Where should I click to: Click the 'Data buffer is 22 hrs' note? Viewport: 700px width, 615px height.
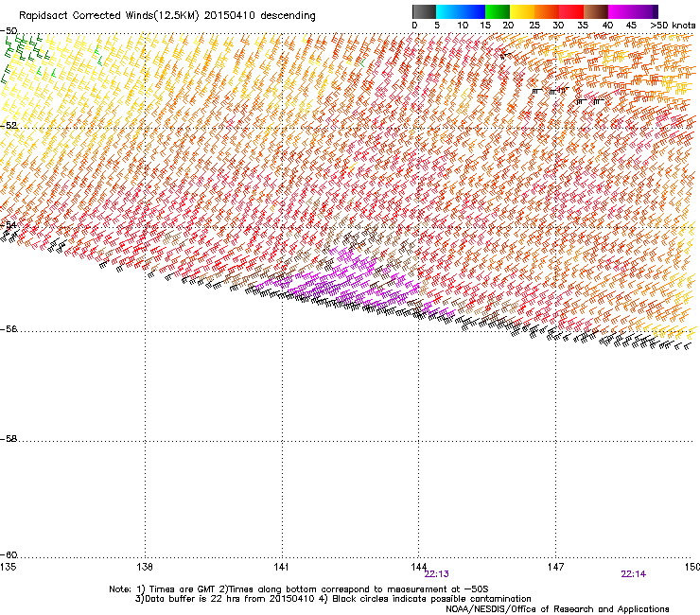click(x=333, y=599)
